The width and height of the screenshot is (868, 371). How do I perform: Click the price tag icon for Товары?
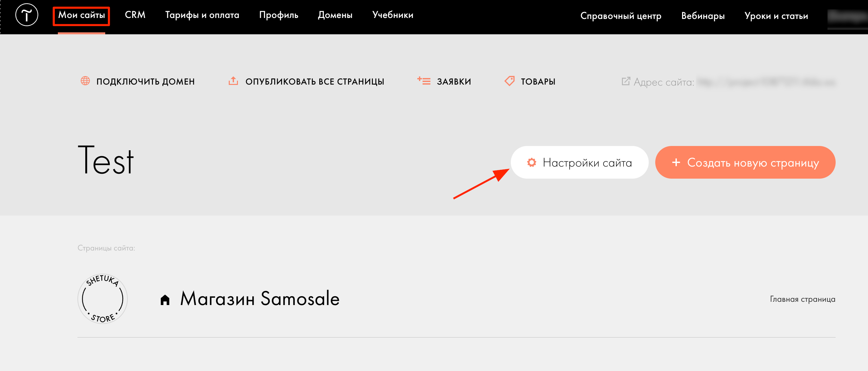(509, 81)
